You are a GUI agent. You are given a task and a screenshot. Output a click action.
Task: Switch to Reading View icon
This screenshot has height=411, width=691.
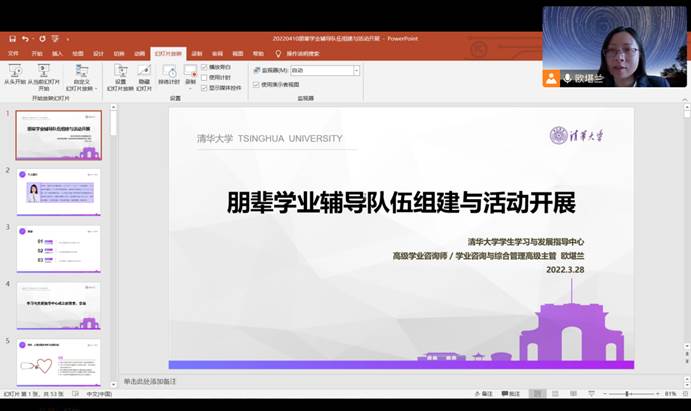(x=573, y=393)
